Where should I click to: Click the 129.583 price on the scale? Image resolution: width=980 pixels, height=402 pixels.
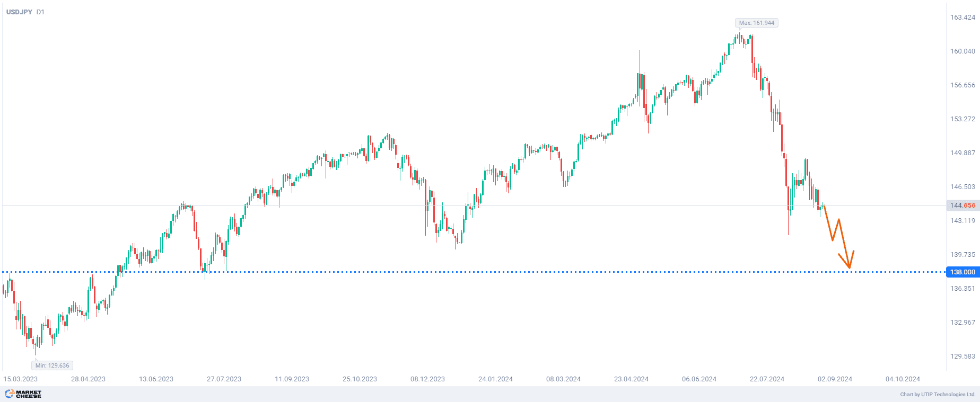962,356
